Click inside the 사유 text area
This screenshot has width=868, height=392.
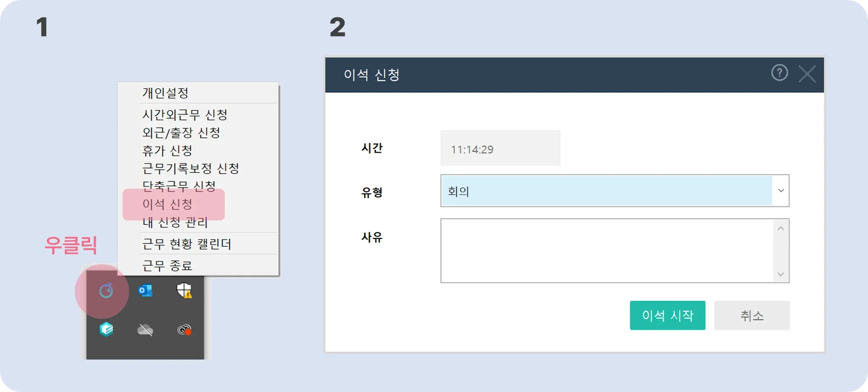(x=606, y=250)
